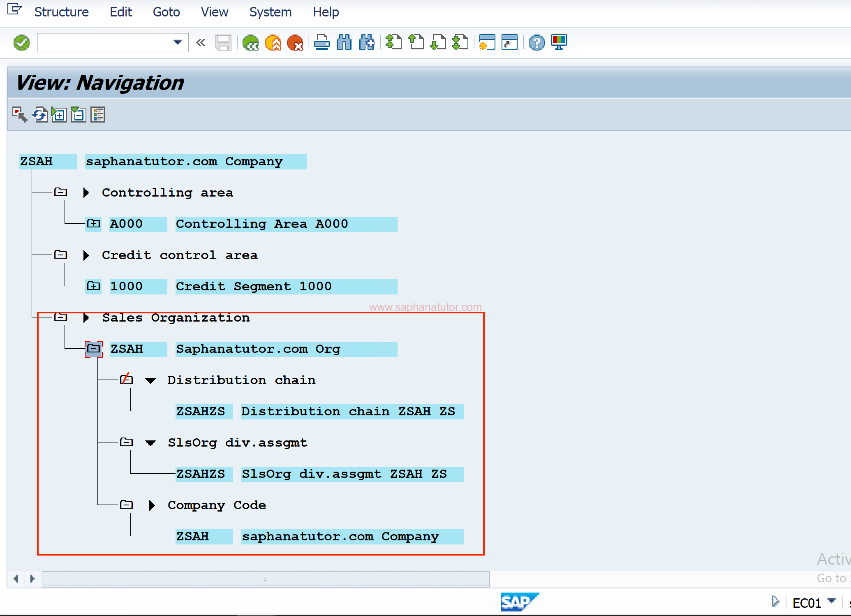This screenshot has width=851, height=616.
Task: Open the Help question mark icon
Action: coord(536,42)
